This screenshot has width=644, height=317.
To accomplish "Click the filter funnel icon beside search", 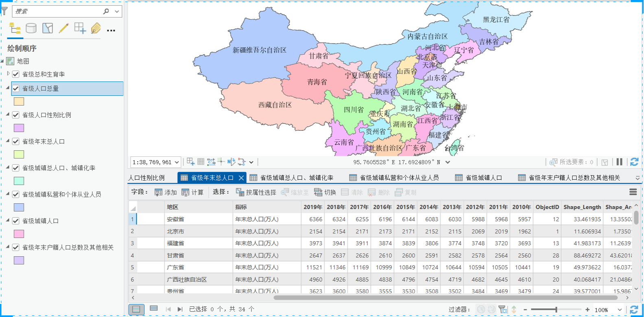I will 4,11.
